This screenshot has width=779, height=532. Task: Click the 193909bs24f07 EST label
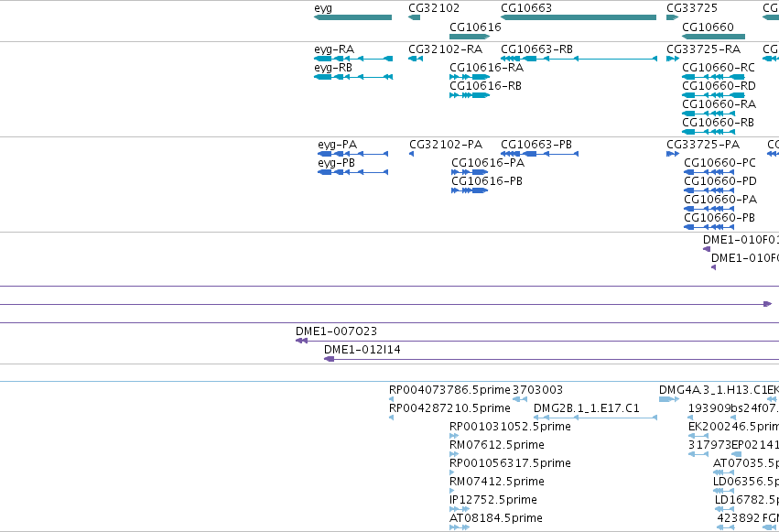tap(732, 408)
